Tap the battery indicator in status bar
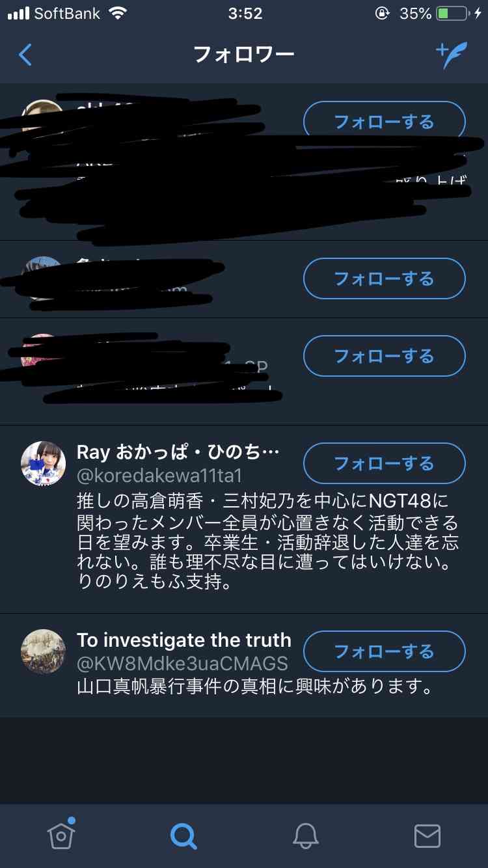This screenshot has width=488, height=868. (452, 14)
